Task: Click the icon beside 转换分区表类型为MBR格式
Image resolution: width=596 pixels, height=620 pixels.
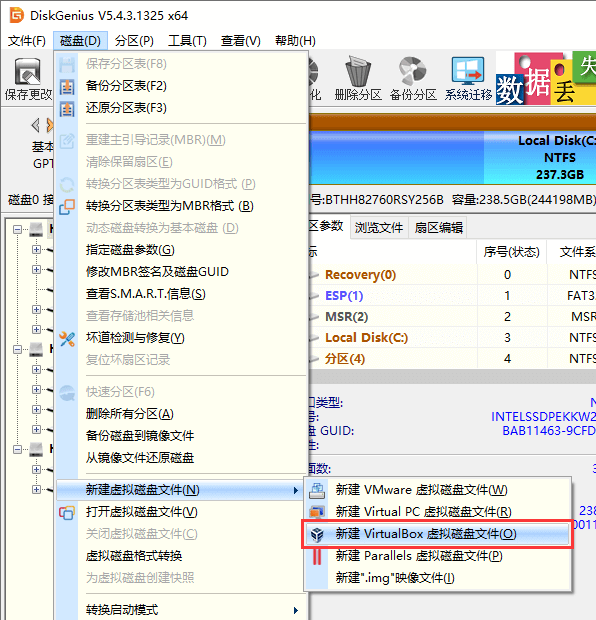Action: click(67, 206)
